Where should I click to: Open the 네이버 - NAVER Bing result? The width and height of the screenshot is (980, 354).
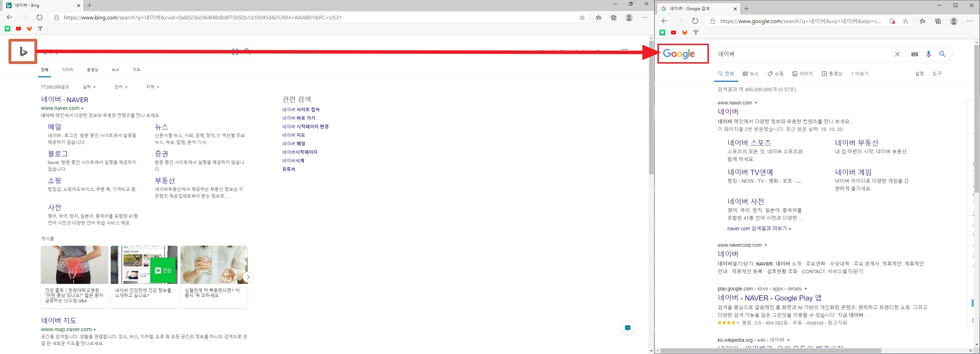pyautogui.click(x=65, y=100)
